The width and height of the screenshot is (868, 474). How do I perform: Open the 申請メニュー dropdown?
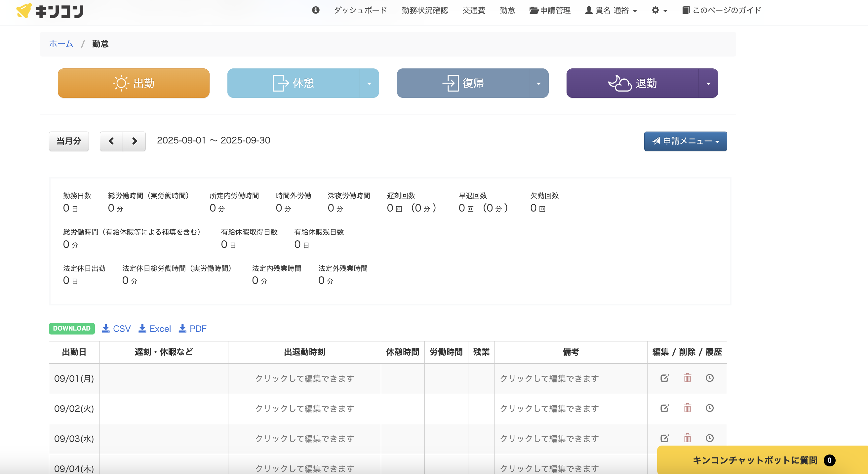[685, 141]
